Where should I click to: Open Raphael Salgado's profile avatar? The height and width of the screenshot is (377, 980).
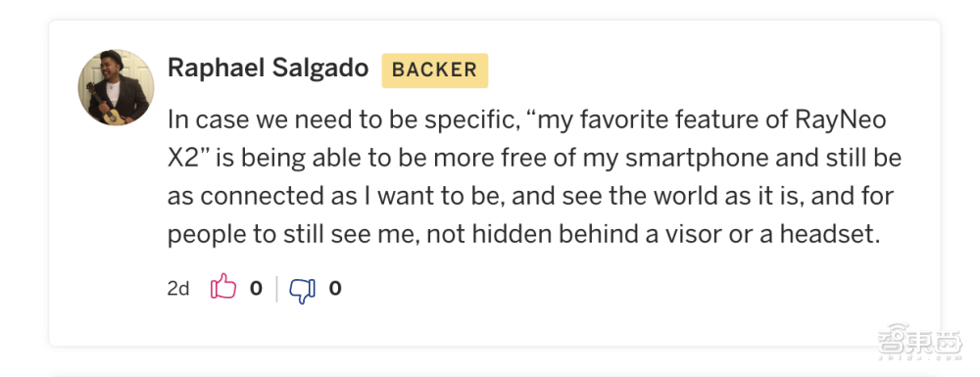pyautogui.click(x=116, y=87)
